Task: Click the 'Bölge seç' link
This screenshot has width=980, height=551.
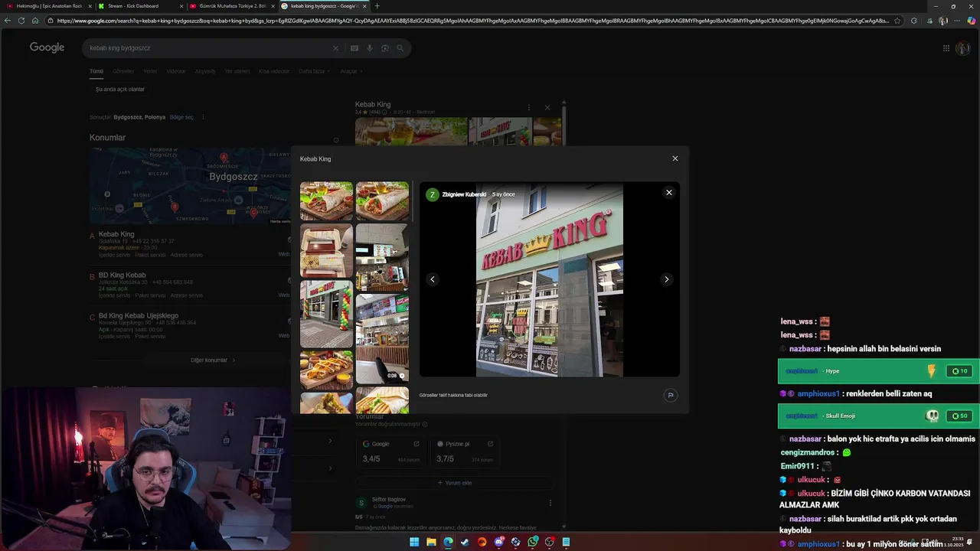Action: click(x=181, y=117)
